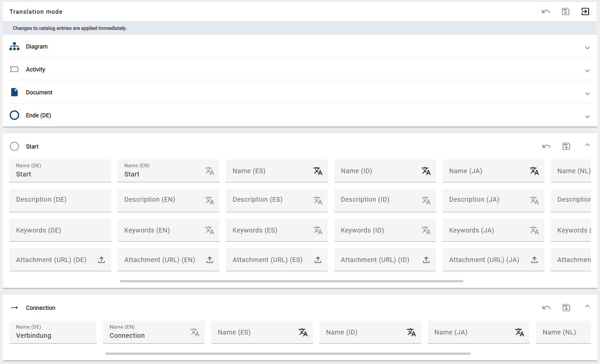600x364 pixels.
Task: Click the exit translation mode icon
Action: pos(585,12)
